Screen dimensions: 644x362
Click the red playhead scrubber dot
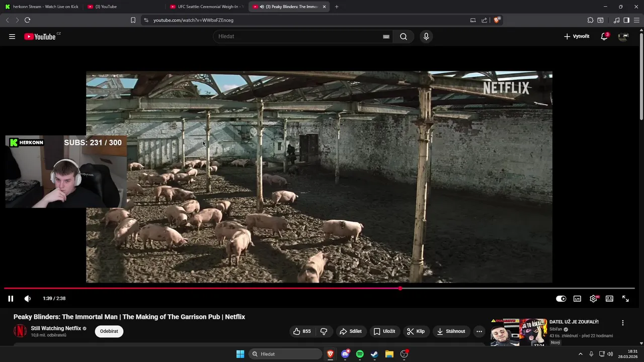[x=400, y=289]
